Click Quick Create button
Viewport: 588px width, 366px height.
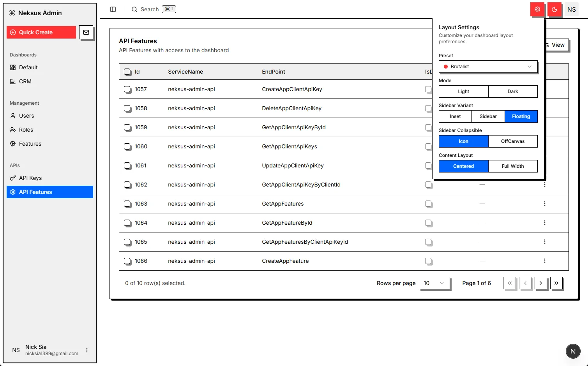[41, 32]
